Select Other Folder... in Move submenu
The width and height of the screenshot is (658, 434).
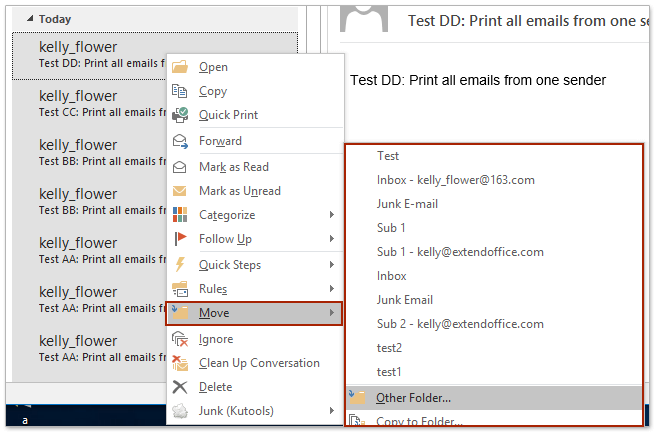[x=413, y=398]
